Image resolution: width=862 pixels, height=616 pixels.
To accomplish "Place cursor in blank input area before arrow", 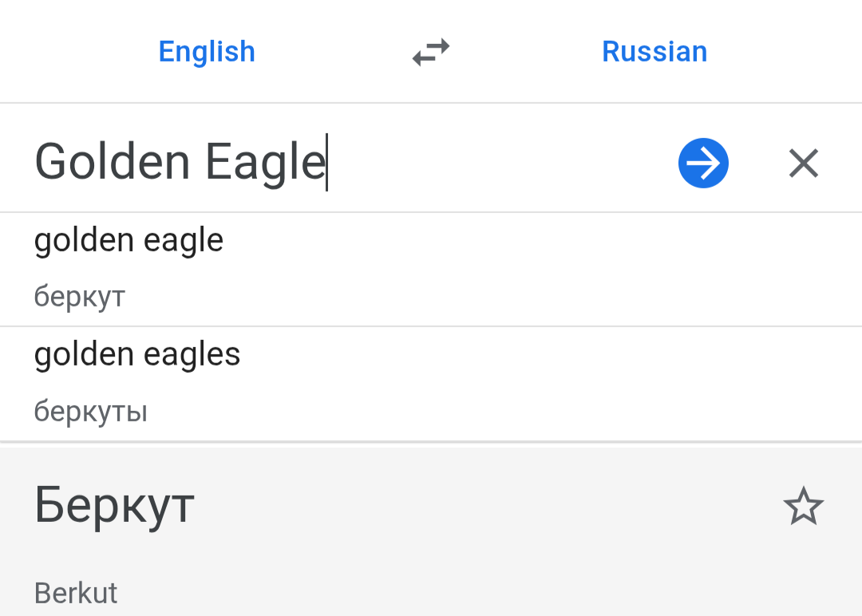I will tap(495, 162).
